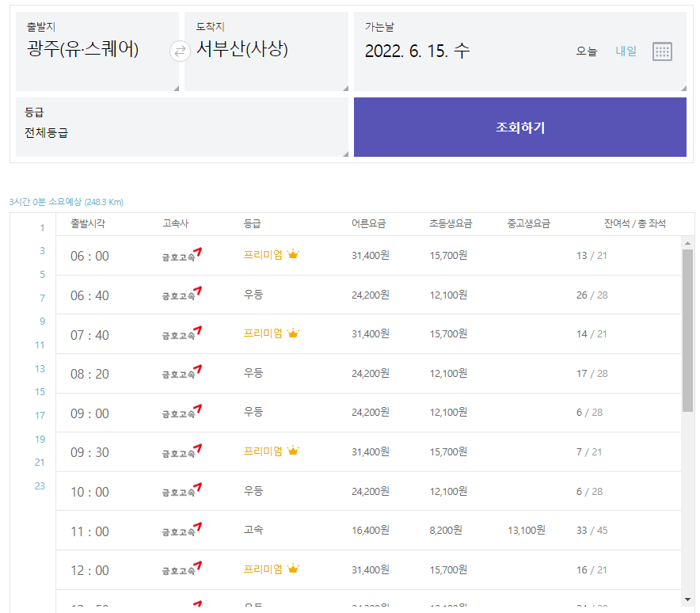Jump to hour 13 in time index
Screen dimensions: 700x613
click(x=40, y=369)
